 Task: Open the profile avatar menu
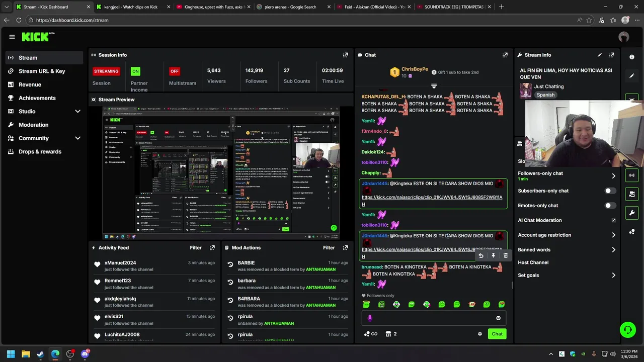point(624,37)
